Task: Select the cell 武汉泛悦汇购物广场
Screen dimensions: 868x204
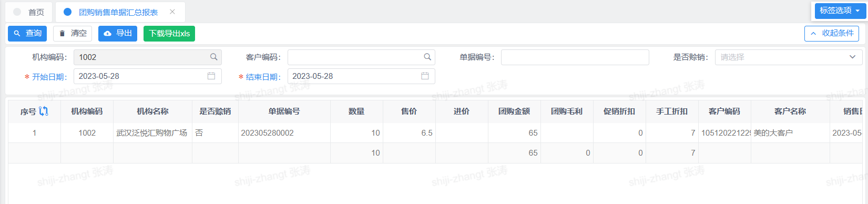Action: pyautogui.click(x=152, y=133)
